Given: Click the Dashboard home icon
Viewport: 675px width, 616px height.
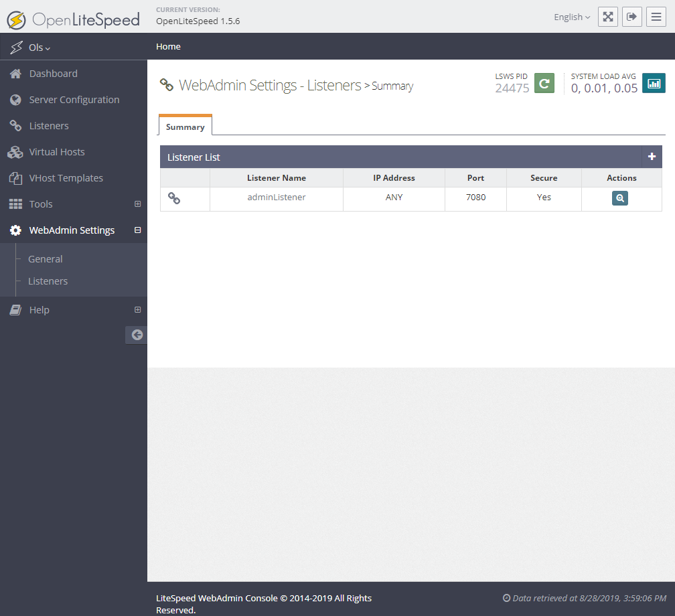Looking at the screenshot, I should [x=15, y=74].
